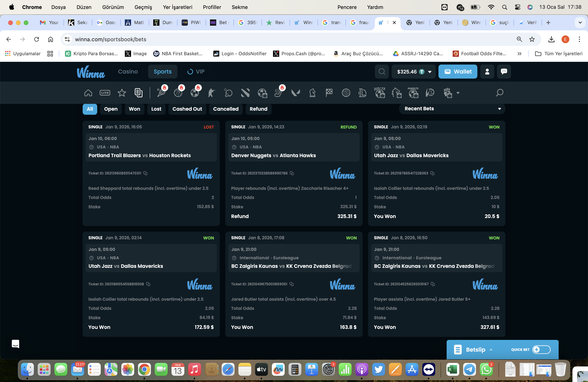Open a new Chrome tab
588x382 pixels.
point(548,23)
